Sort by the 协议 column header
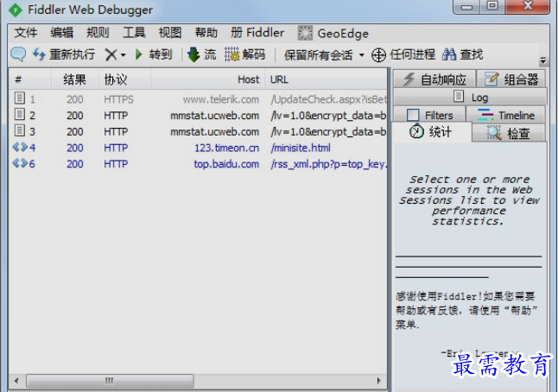The height and width of the screenshot is (392, 558). pyautogui.click(x=124, y=79)
